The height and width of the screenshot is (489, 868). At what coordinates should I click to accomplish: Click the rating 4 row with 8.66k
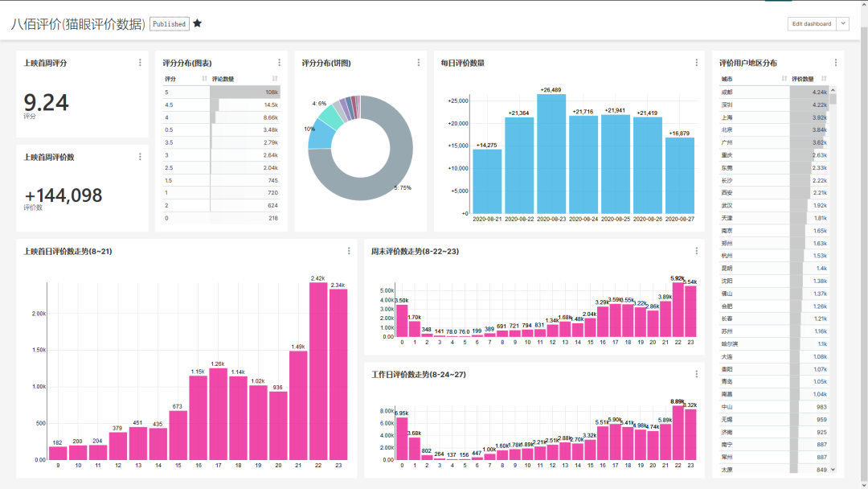(x=222, y=117)
